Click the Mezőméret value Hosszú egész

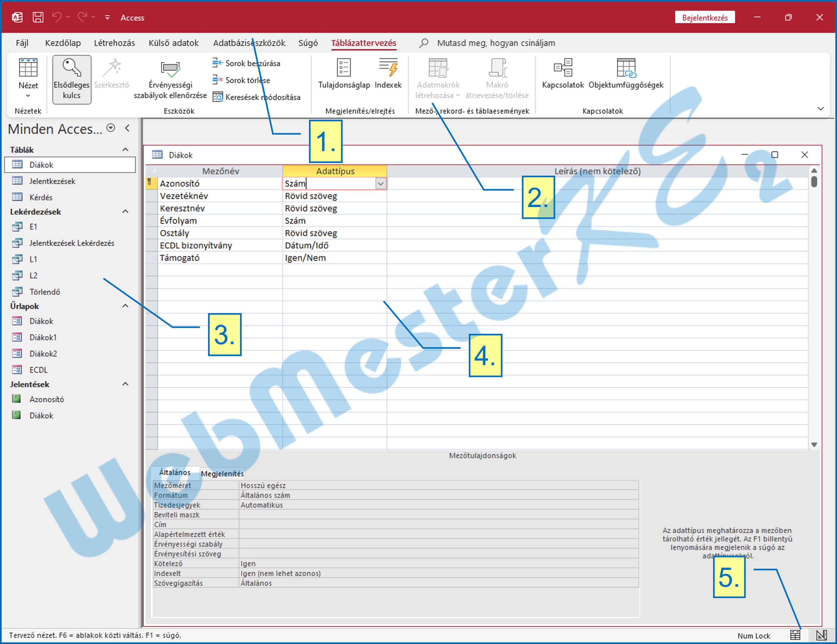(439, 485)
